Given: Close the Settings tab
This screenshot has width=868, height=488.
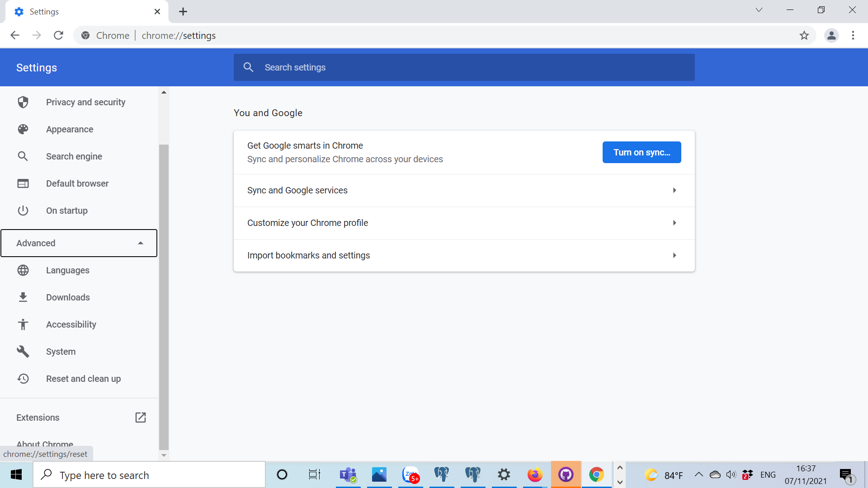Looking at the screenshot, I should (x=157, y=12).
